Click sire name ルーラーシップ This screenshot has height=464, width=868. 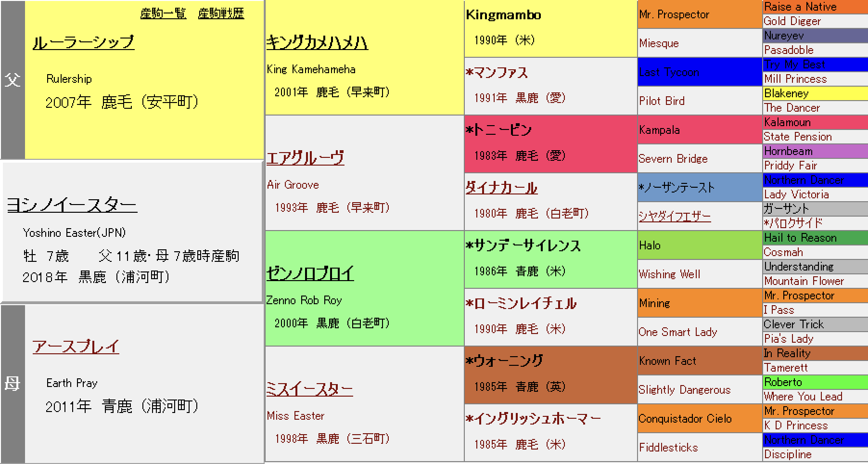point(83,42)
